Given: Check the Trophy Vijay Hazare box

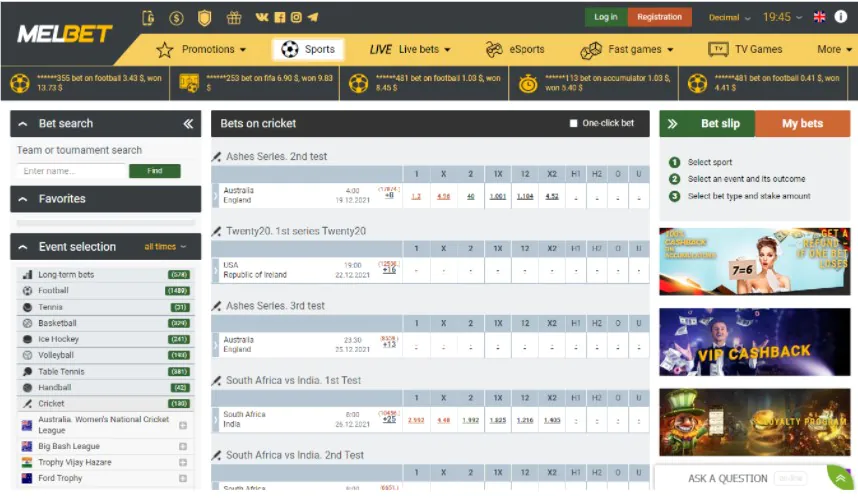Looking at the screenshot, I should [183, 462].
